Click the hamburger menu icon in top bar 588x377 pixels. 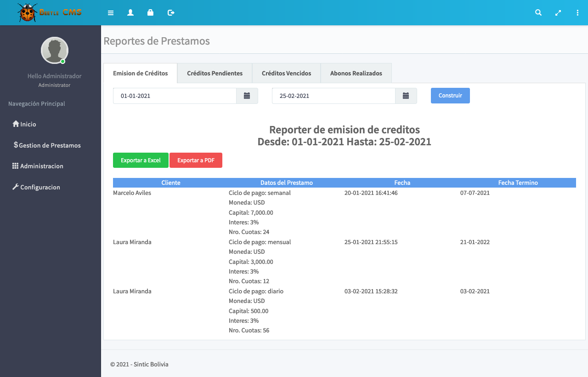pyautogui.click(x=111, y=13)
